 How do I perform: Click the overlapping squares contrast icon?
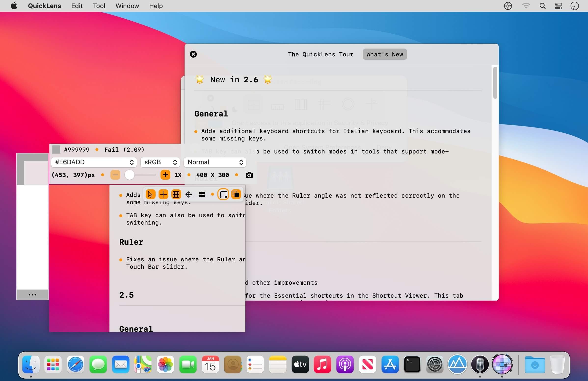[236, 194]
